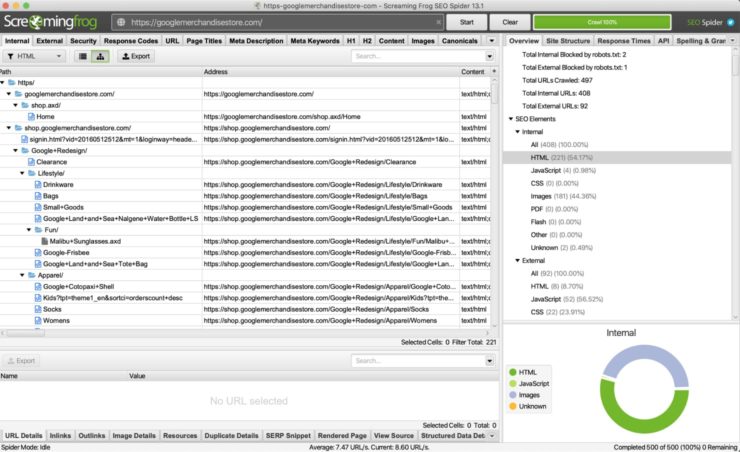Open the Canonicals tab
Viewport: 740px width, 452px height.
coord(460,41)
